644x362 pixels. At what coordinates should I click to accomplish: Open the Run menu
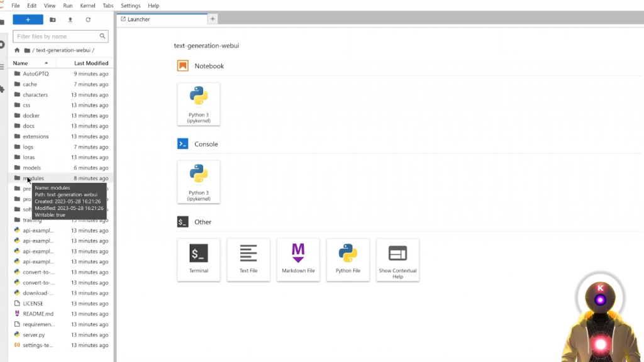point(68,6)
